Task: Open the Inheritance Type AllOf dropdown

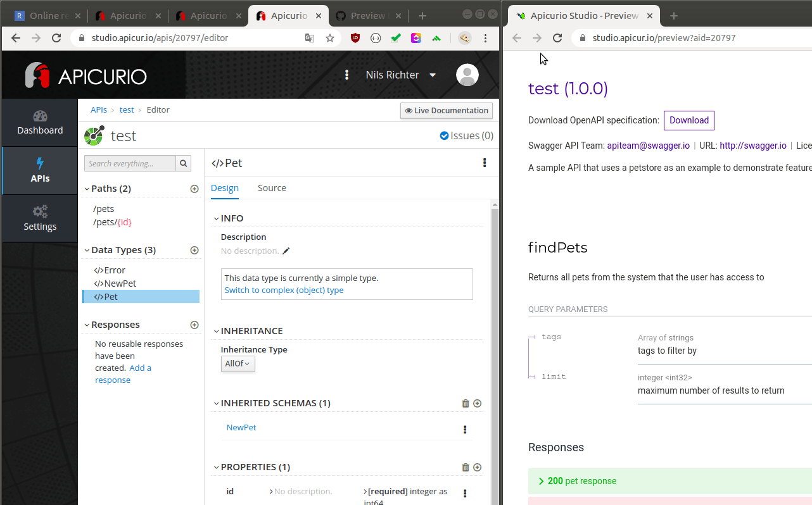Action: pyautogui.click(x=238, y=364)
